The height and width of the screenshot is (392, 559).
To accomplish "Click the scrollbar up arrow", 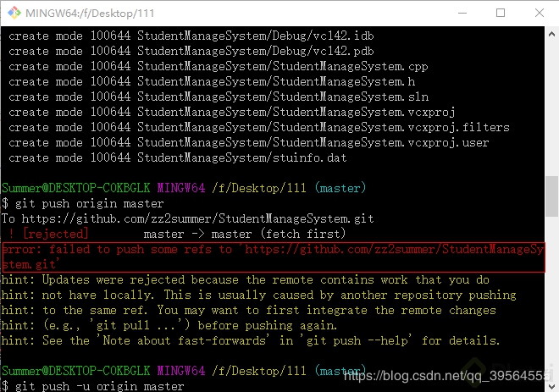I will pyautogui.click(x=551, y=34).
